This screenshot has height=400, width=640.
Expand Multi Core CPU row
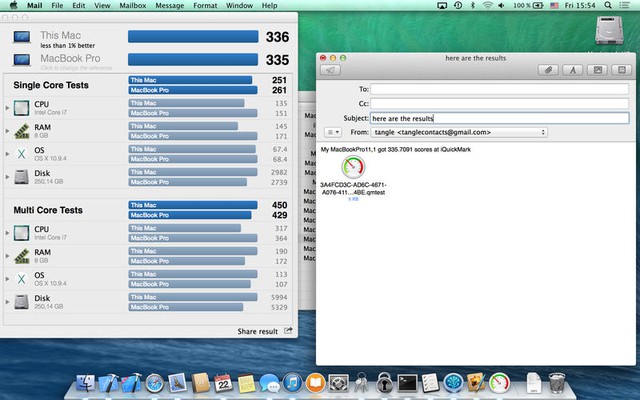7,233
